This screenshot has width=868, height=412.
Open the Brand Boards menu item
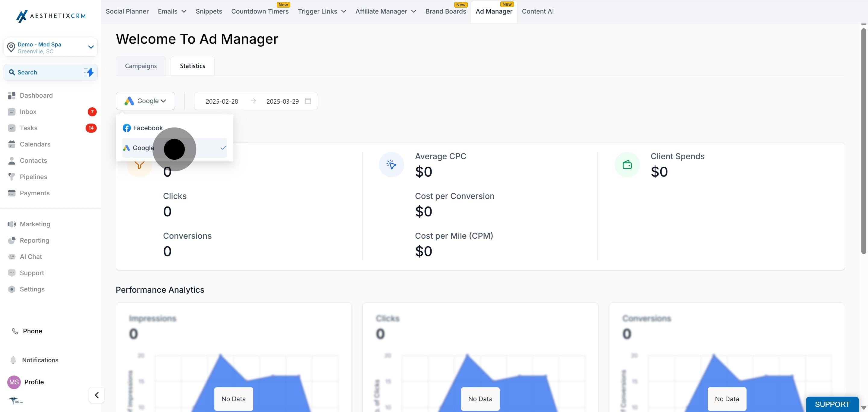[445, 11]
